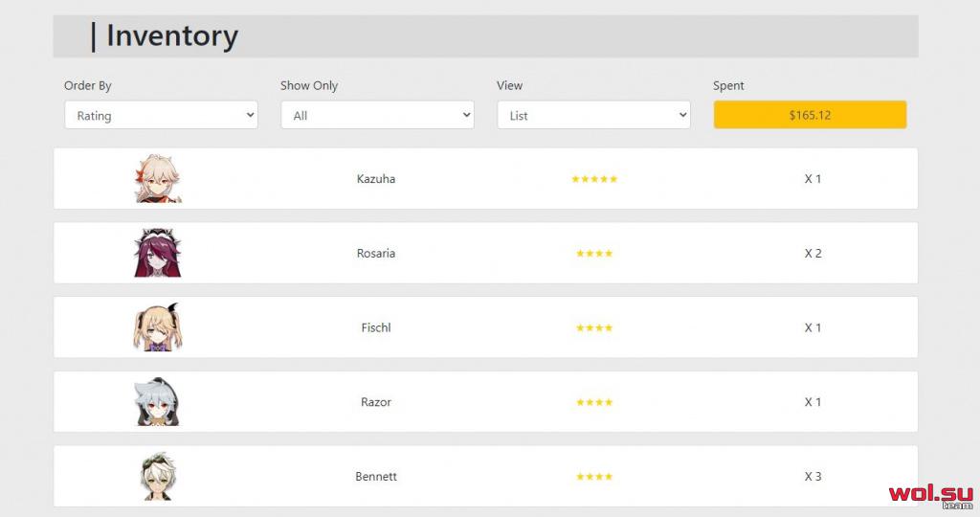Click Rosaria's four-star rating
The height and width of the screenshot is (517, 980).
tap(594, 253)
